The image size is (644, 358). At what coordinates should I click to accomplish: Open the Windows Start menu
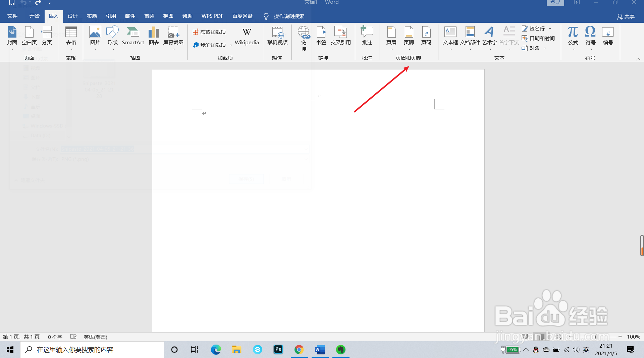(x=10, y=350)
